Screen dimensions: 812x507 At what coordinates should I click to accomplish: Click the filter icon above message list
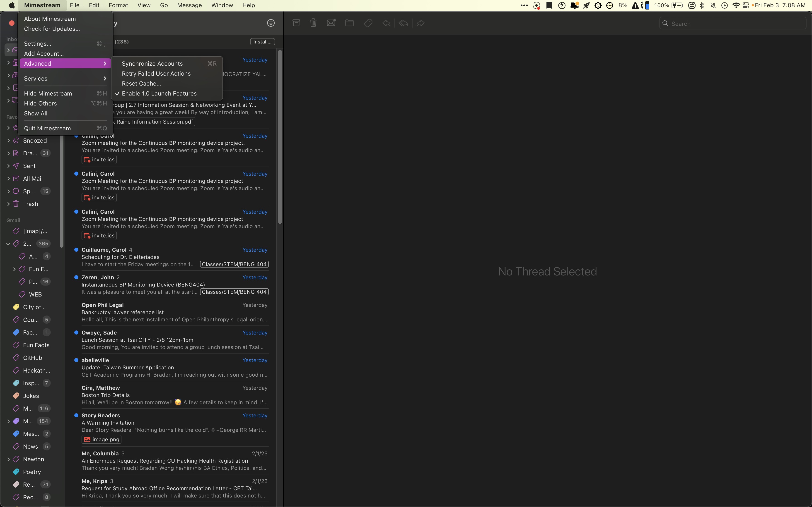[271, 23]
